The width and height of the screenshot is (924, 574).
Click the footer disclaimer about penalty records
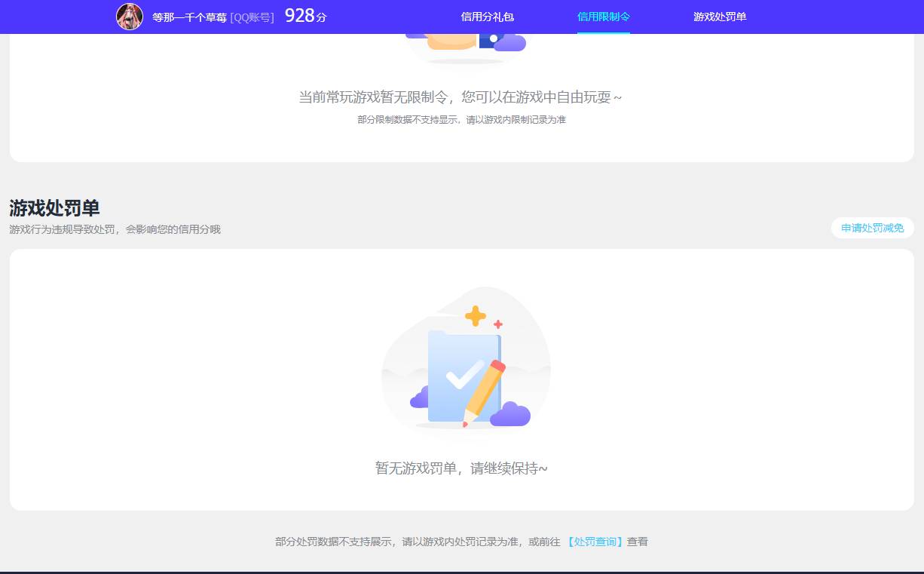point(460,541)
